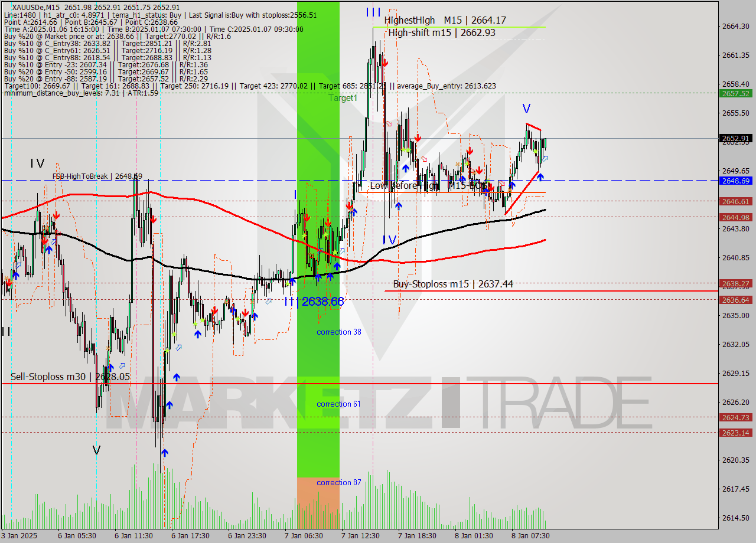
Task: Click the 7 Jan 06:30 time label
Action: point(304,536)
